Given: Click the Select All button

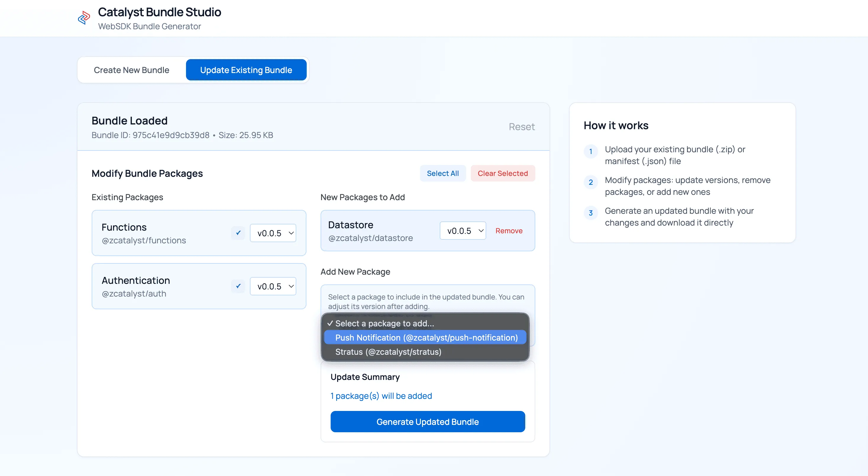Looking at the screenshot, I should click(442, 173).
